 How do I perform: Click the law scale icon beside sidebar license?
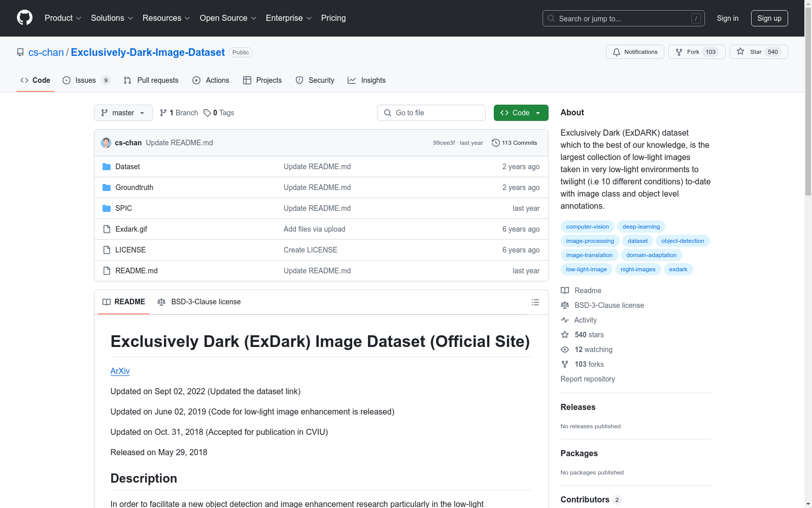point(565,305)
